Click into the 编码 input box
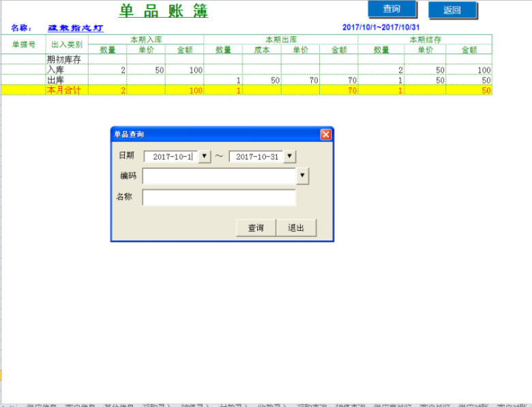Image resolution: width=532 pixels, height=407 pixels. click(x=219, y=176)
